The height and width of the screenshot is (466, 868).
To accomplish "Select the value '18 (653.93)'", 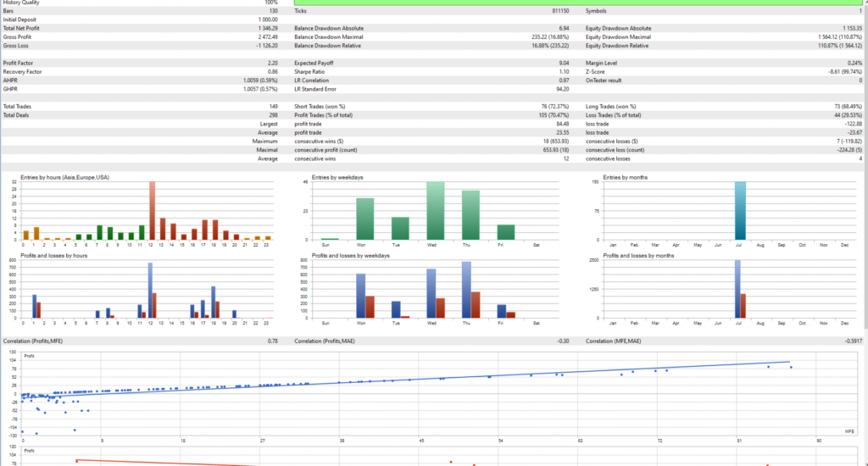I will pyautogui.click(x=556, y=141).
